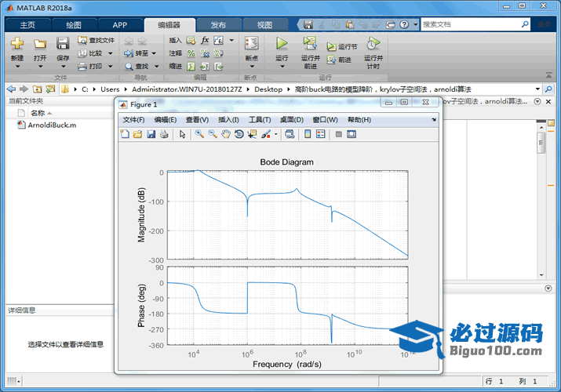Click the 运行节 (Run Section) button

341,46
